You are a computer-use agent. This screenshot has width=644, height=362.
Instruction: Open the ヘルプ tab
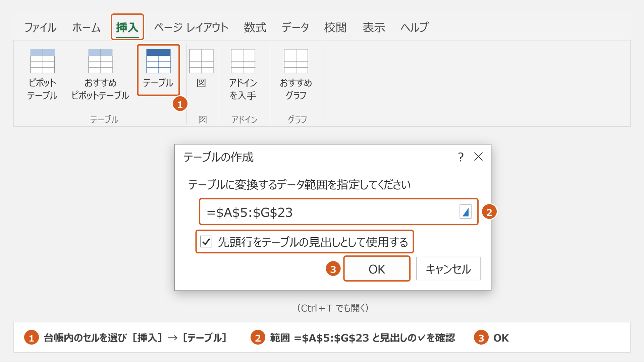(x=414, y=27)
